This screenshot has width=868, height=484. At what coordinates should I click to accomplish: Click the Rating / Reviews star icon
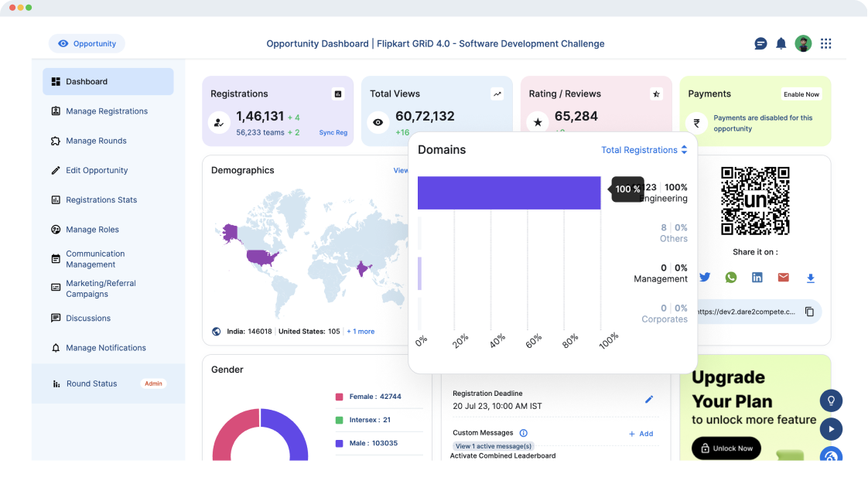(656, 94)
